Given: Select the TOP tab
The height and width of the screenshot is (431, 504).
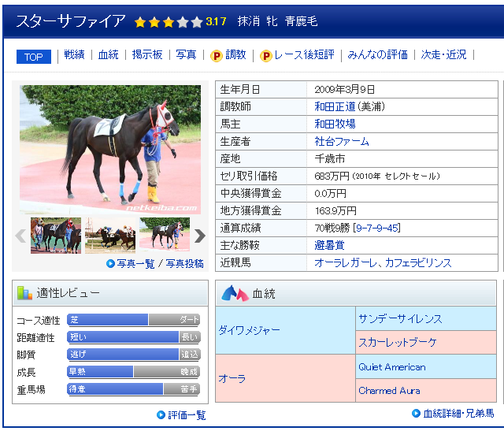Looking at the screenshot, I should pos(34,57).
